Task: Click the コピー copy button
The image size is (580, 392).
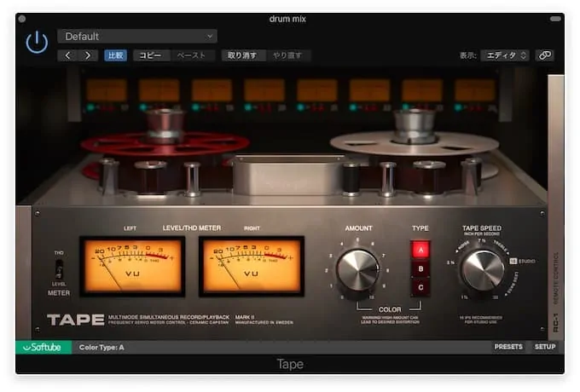Action: [150, 55]
